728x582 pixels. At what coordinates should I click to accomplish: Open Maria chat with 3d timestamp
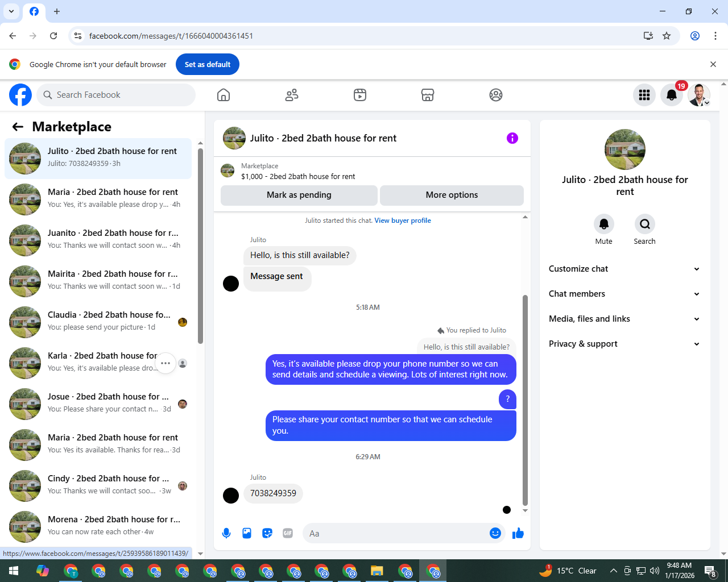pyautogui.click(x=98, y=445)
